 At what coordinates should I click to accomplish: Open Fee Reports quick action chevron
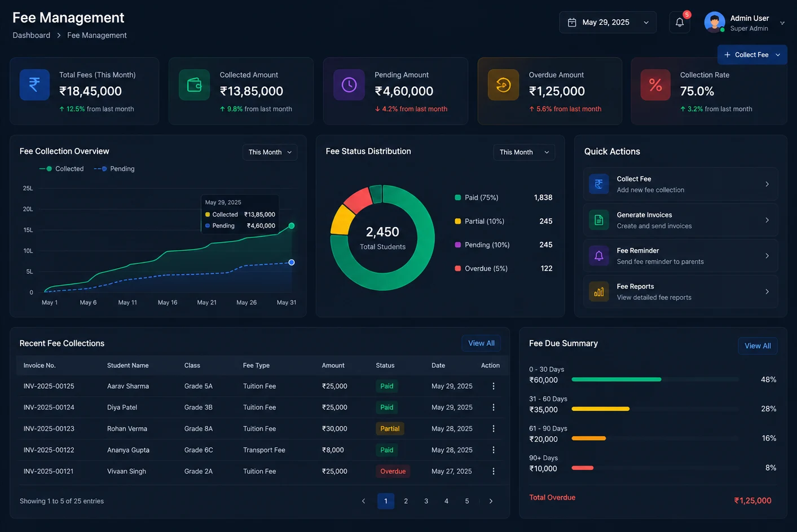[767, 292]
